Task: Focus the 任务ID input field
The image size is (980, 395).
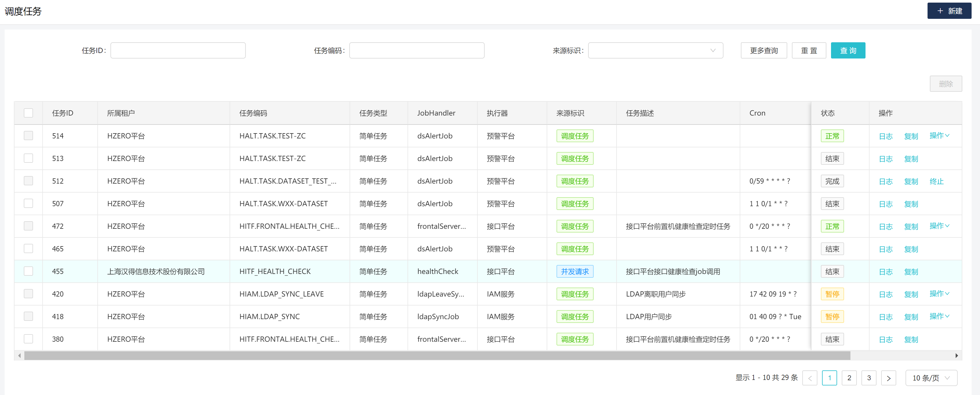Action: [178, 51]
